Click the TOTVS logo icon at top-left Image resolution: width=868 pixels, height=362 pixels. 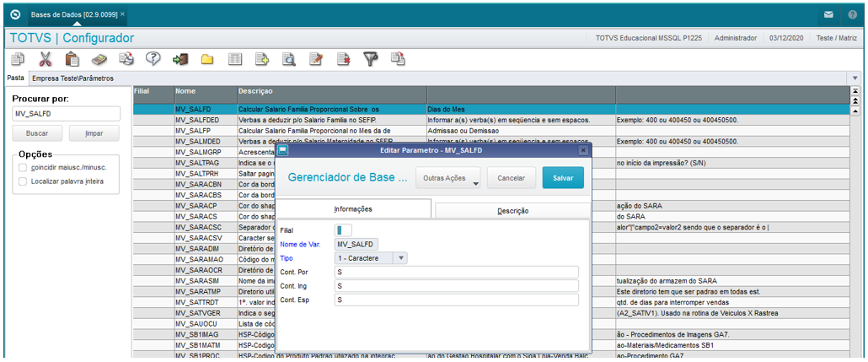click(16, 15)
